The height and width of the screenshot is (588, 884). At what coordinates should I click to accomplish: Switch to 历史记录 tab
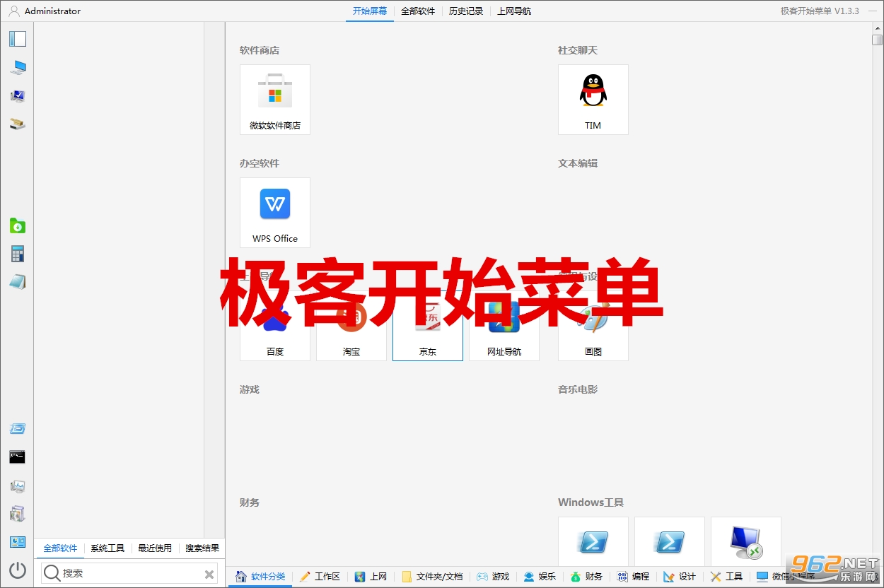466,11
